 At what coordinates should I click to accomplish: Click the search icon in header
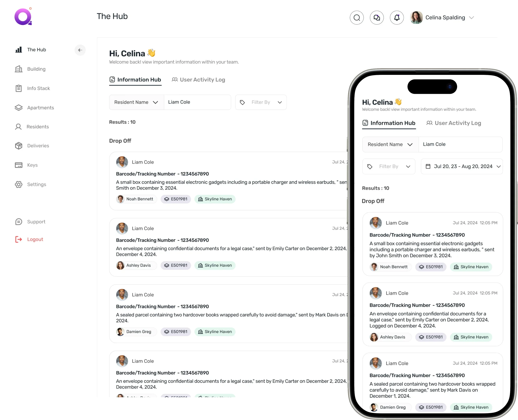pos(357,18)
